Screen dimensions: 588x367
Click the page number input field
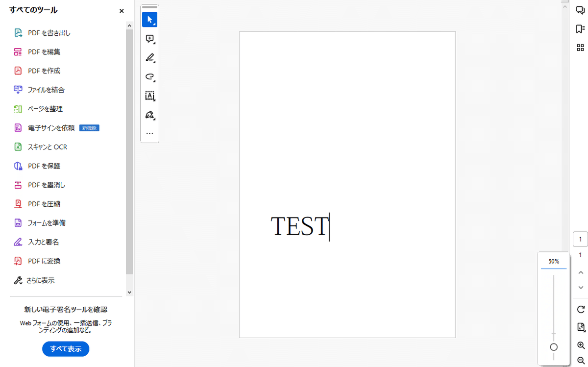(x=580, y=239)
